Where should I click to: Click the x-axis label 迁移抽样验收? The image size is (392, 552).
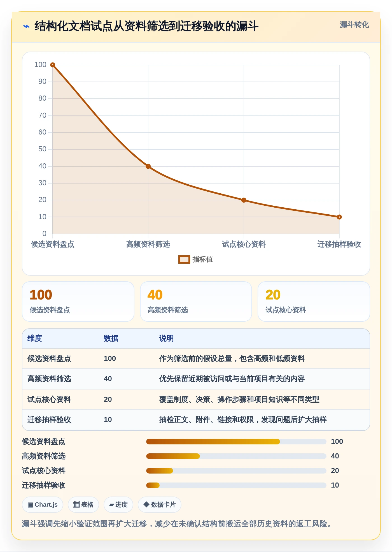coord(339,244)
